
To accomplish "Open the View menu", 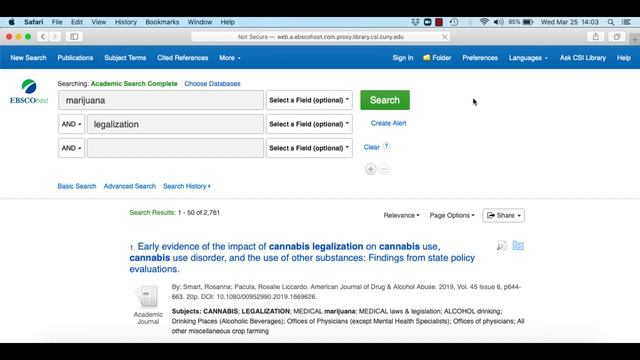I will click(99, 22).
